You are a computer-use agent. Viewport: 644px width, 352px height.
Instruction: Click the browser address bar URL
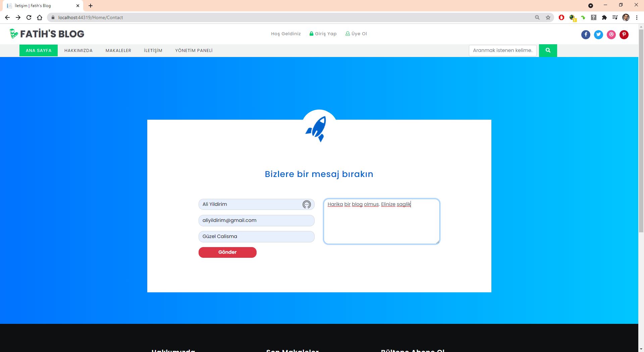[91, 17]
